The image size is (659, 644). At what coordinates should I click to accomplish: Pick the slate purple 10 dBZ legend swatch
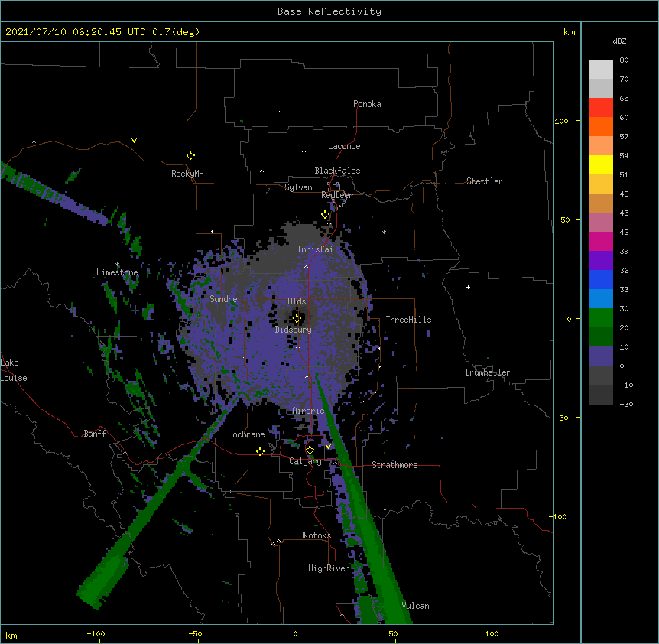601,356
